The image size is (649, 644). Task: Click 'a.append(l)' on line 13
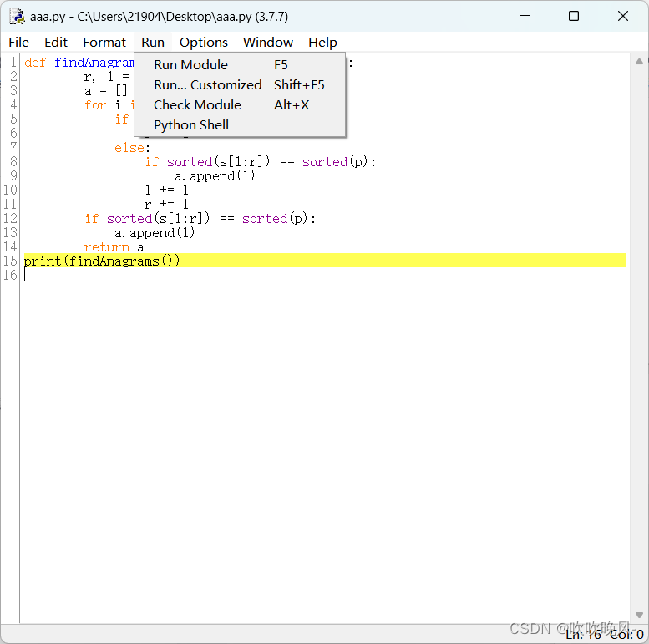[155, 233]
